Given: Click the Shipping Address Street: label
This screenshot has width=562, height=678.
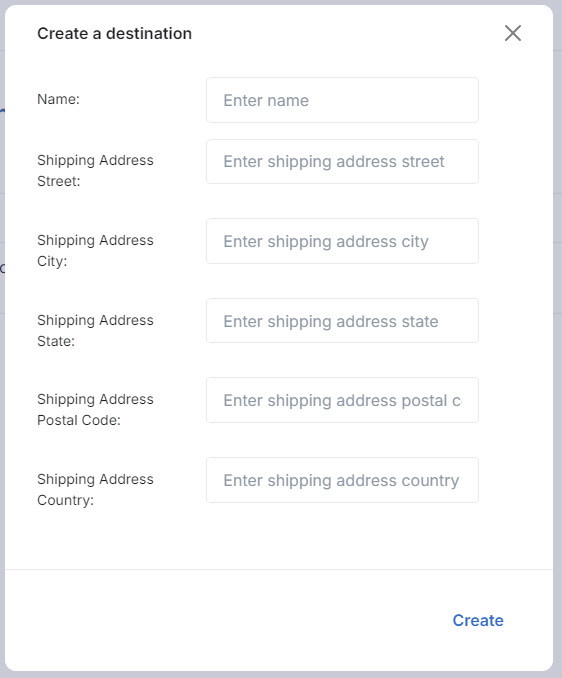Looking at the screenshot, I should point(95,170).
